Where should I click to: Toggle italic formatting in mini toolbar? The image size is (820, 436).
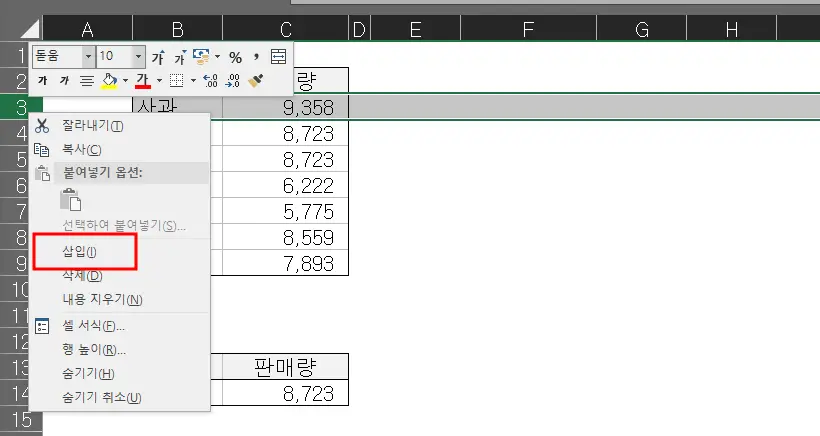coord(64,81)
